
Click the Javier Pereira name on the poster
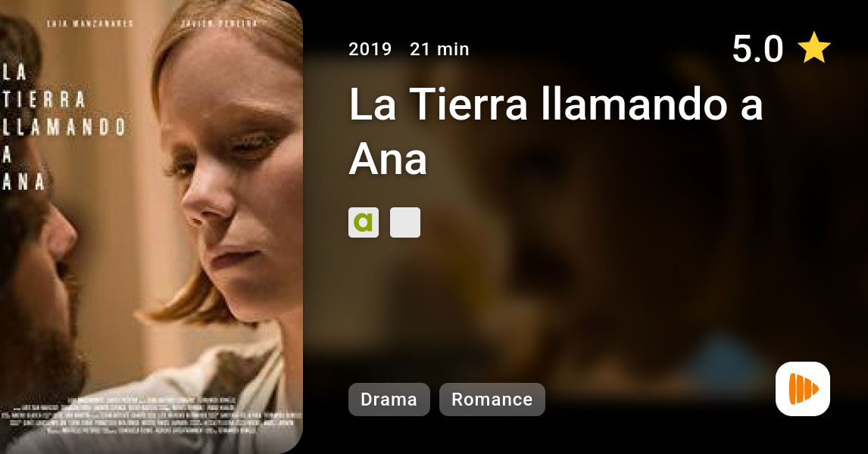[x=219, y=23]
